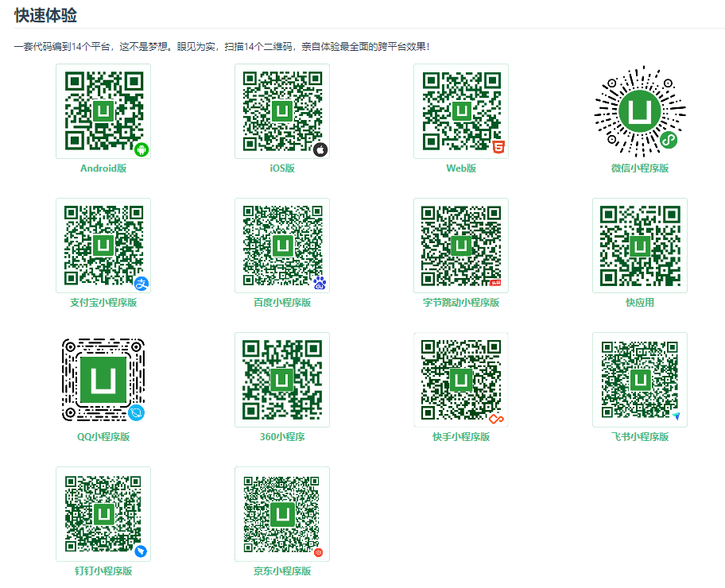This screenshot has height=588, width=725.
Task: Click the 快应用 QR code image
Action: [x=640, y=246]
